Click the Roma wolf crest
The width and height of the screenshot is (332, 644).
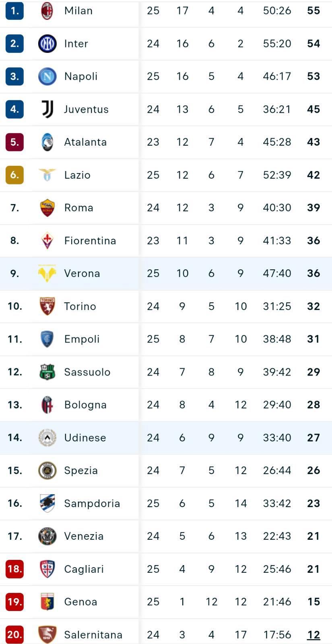47,208
